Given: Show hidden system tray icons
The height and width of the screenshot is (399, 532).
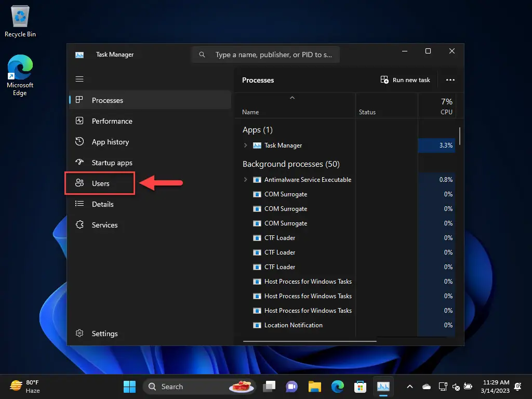Looking at the screenshot, I should [x=410, y=387].
